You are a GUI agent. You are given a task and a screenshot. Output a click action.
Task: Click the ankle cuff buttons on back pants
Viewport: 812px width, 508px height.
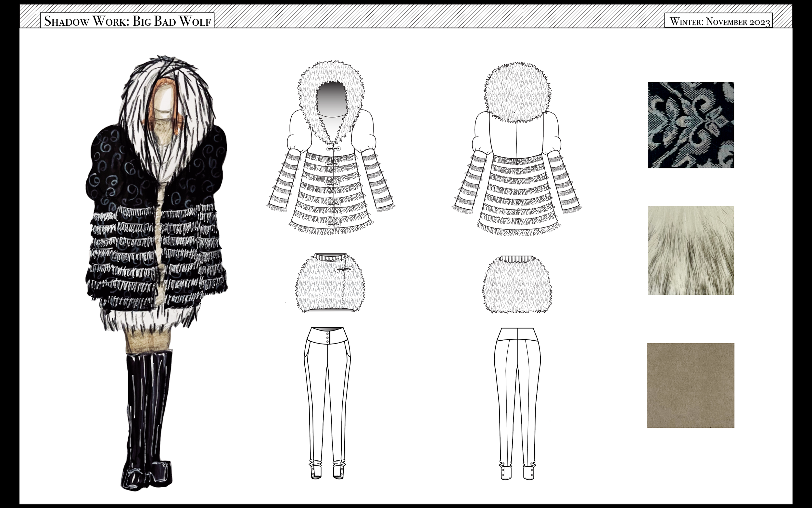click(x=503, y=472)
